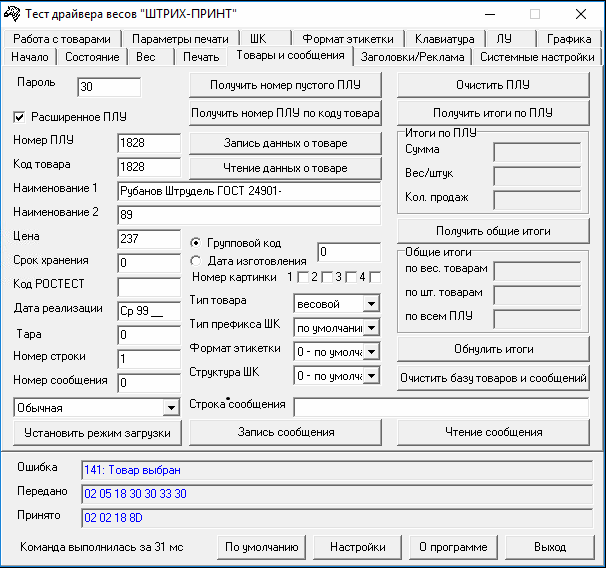Click the По умолчанию button
Image resolution: width=606 pixels, height=568 pixels.
[261, 547]
